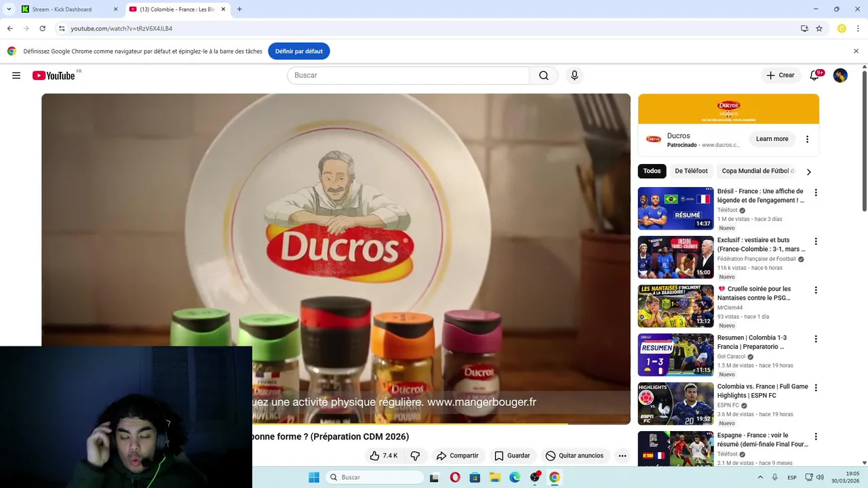Open Microsoft Edge from taskbar
Viewport: 868px width, 488px height.
pyautogui.click(x=515, y=477)
